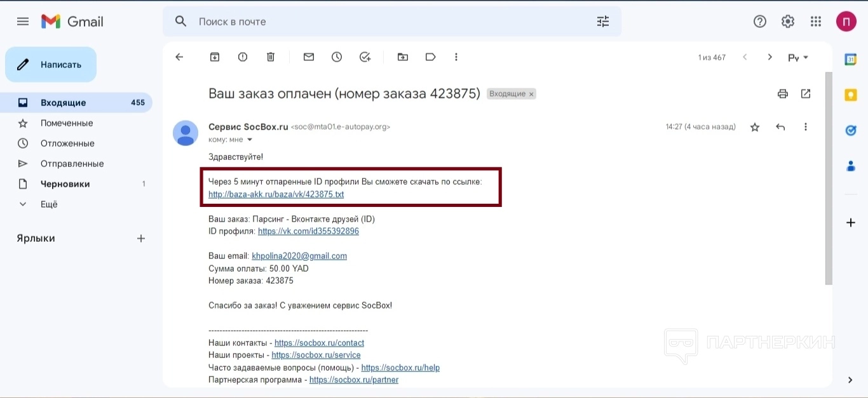Open the main menu hamburger icon
868x398 pixels.
[23, 22]
